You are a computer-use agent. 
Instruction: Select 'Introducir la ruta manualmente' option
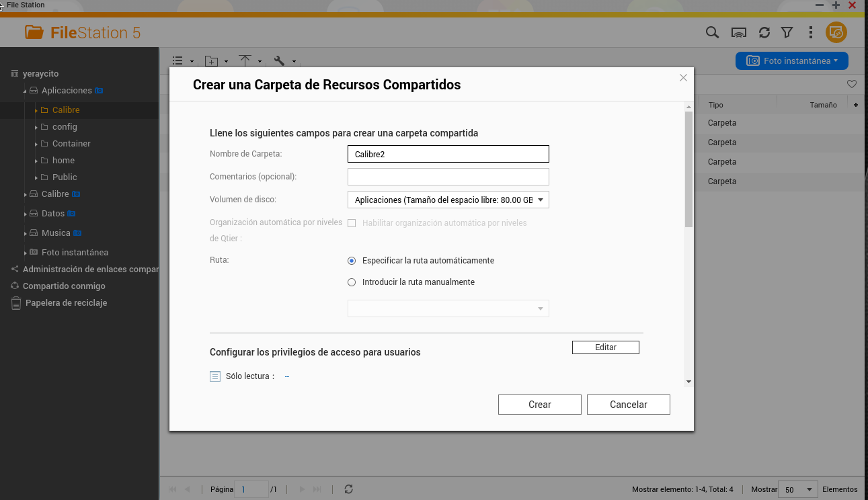pyautogui.click(x=352, y=282)
